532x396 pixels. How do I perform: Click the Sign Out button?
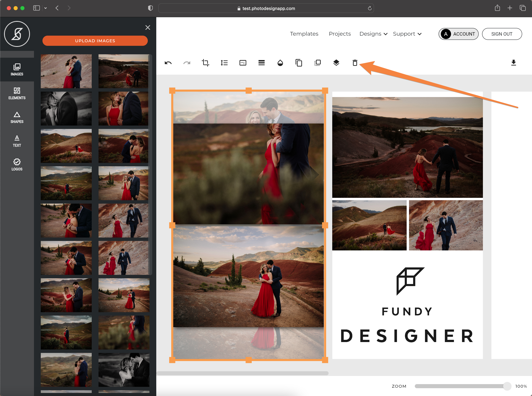502,34
